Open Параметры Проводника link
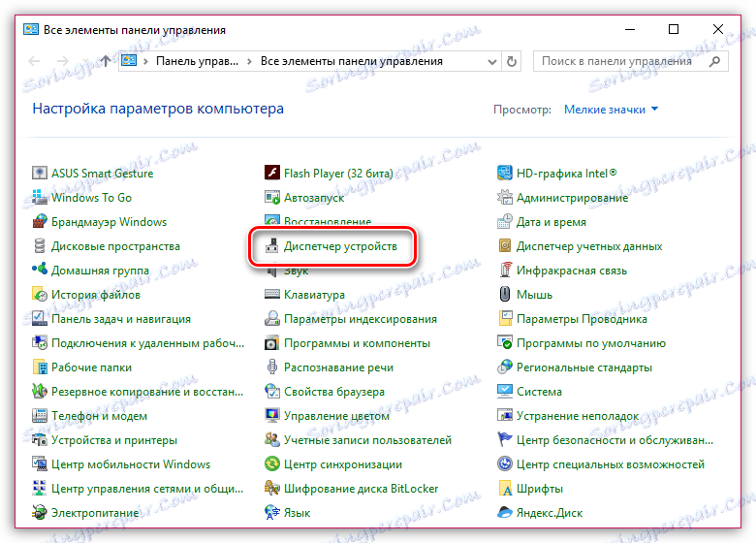This screenshot has height=543, width=756. 582,319
